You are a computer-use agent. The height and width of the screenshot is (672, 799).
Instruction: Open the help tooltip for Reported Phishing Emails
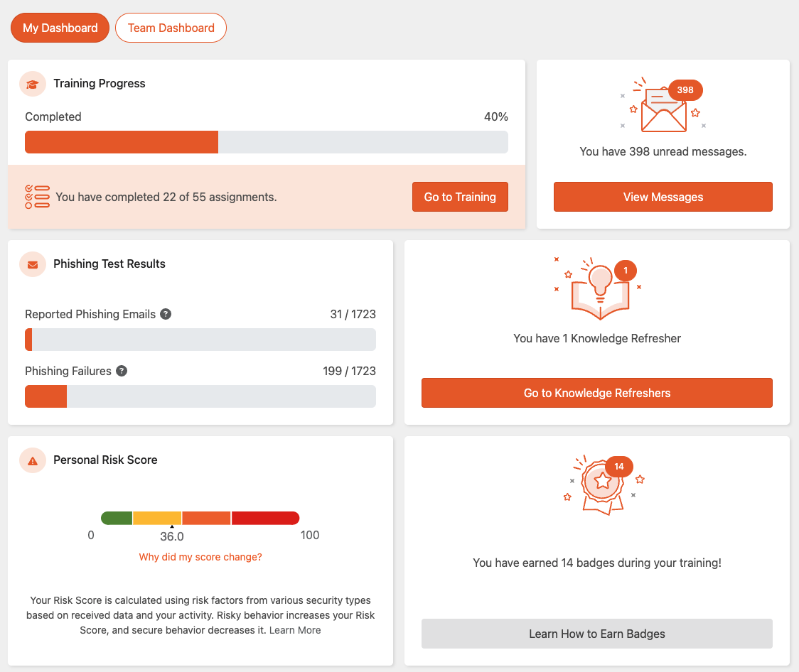coord(165,313)
